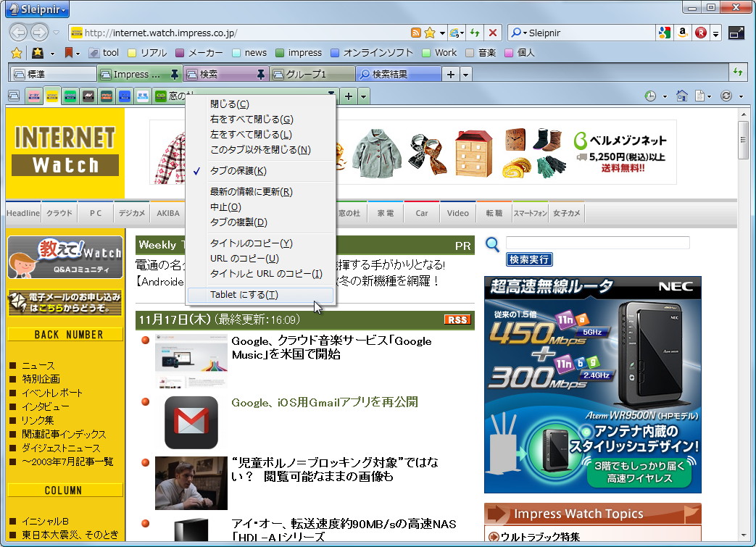Go to home page using the house icon
The image size is (756, 547).
(x=682, y=96)
